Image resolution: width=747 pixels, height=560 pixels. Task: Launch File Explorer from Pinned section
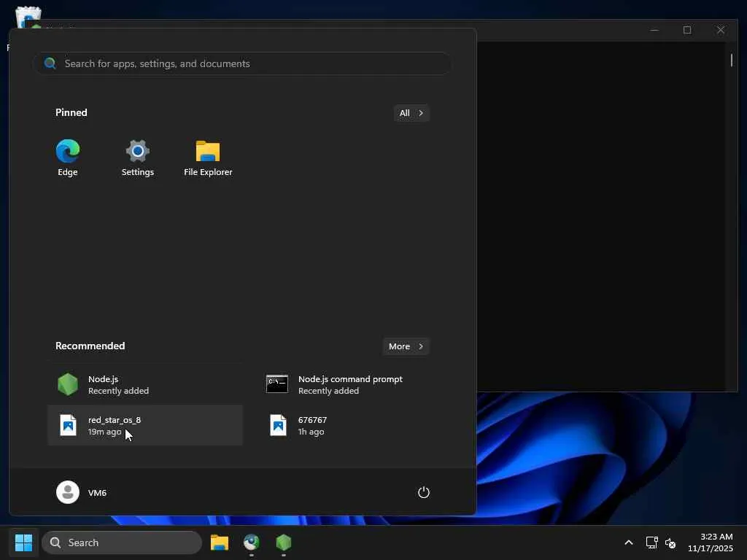coord(208,157)
